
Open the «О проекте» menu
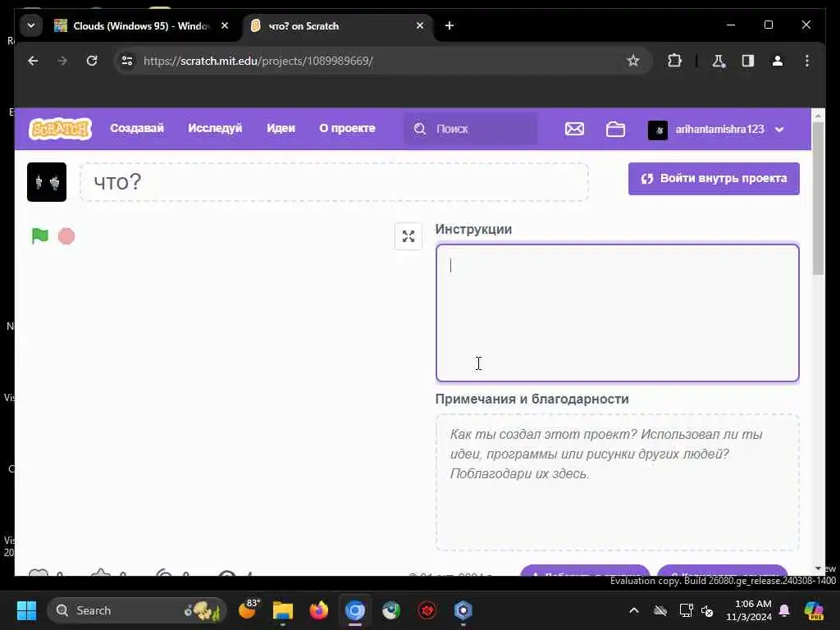pos(347,129)
